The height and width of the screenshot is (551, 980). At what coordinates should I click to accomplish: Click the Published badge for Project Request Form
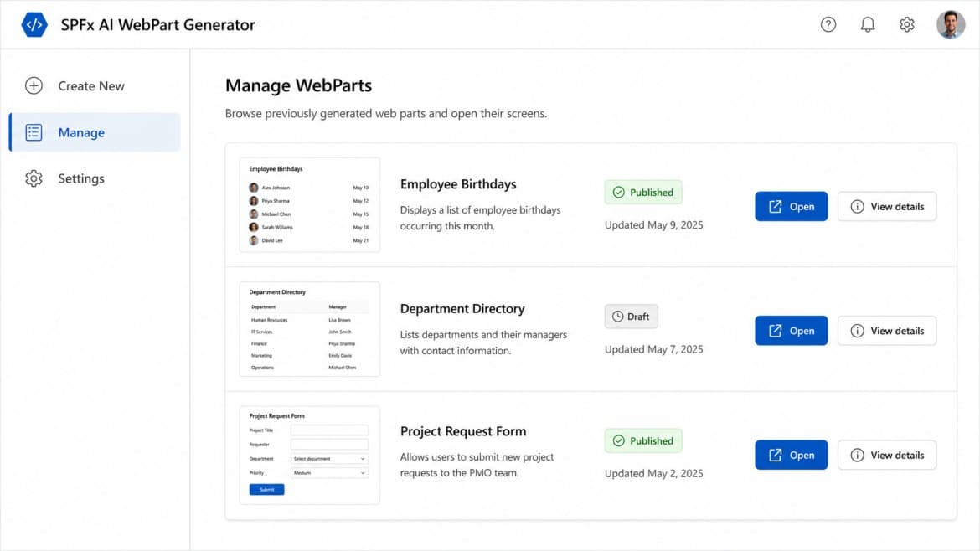(x=643, y=441)
